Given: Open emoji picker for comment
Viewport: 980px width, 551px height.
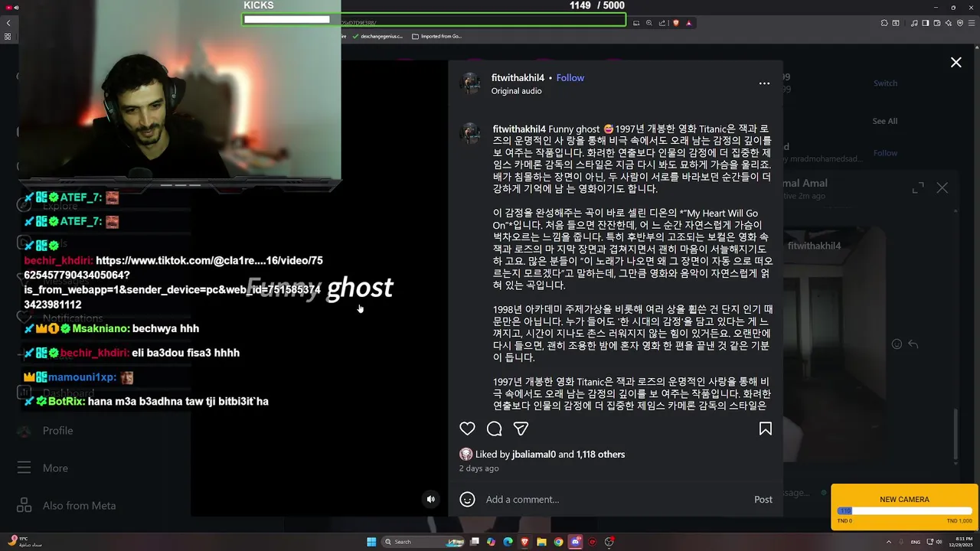Looking at the screenshot, I should click(467, 500).
